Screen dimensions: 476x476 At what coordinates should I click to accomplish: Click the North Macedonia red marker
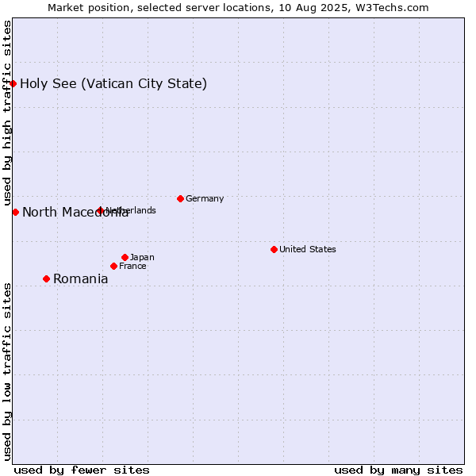tap(16, 212)
